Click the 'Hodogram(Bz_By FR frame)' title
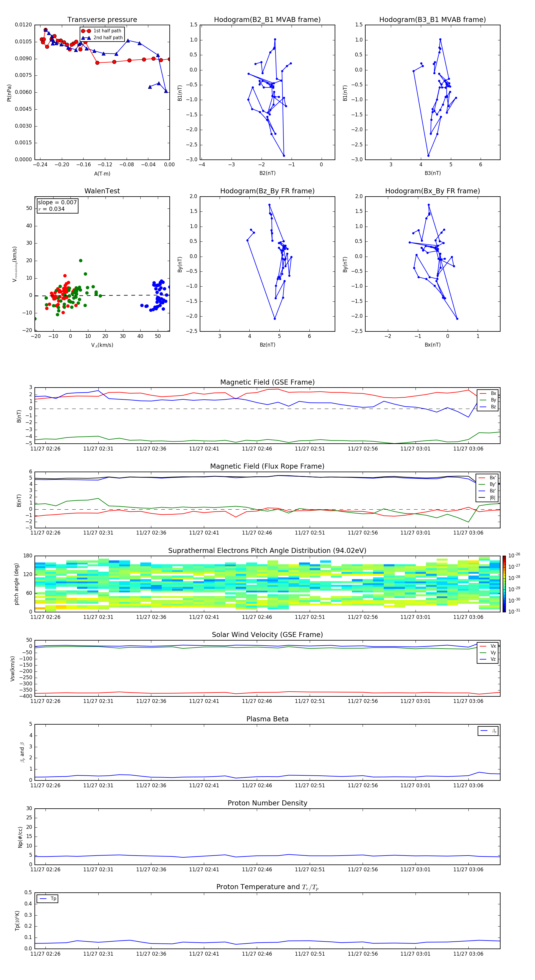 [267, 191]
